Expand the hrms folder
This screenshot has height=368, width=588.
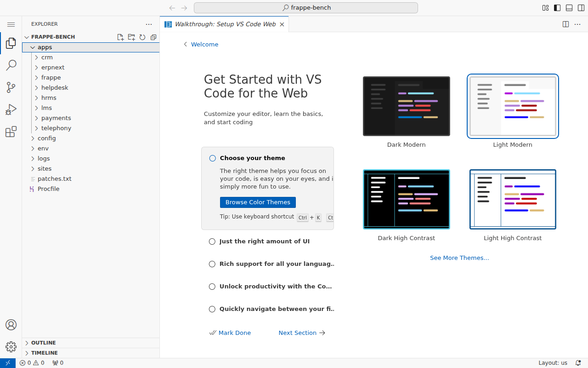click(x=91, y=98)
